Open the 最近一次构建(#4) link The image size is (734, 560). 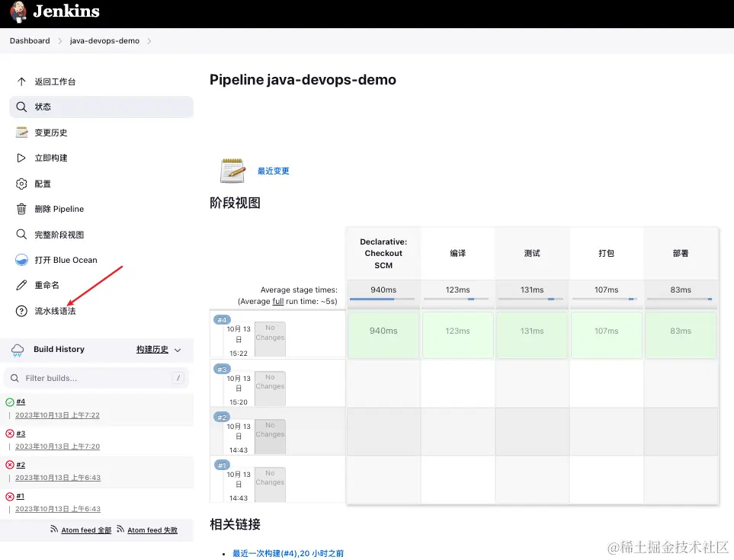pyautogui.click(x=288, y=553)
